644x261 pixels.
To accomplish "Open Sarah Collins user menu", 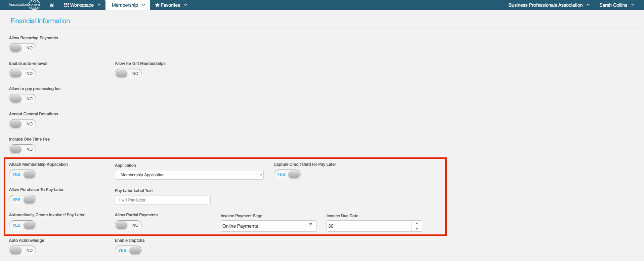I will coord(617,5).
